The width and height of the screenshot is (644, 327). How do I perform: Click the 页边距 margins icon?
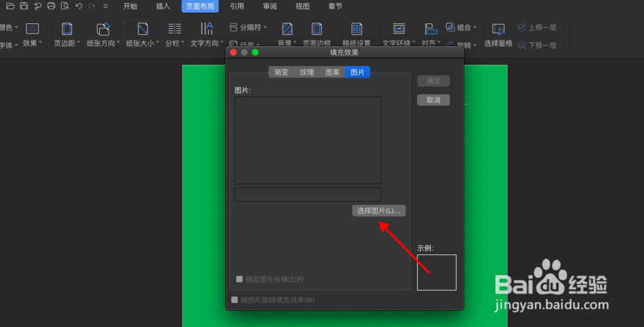coord(67,29)
